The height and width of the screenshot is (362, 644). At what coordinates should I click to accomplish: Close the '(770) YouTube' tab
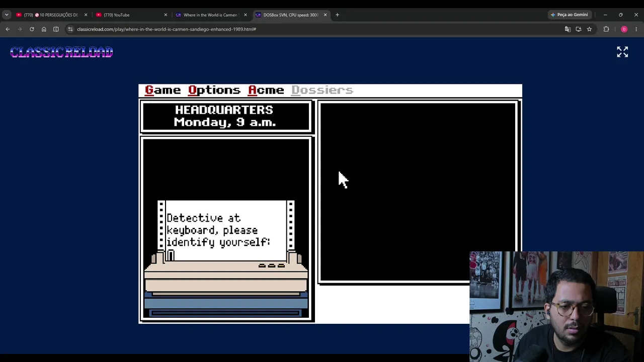point(166,15)
